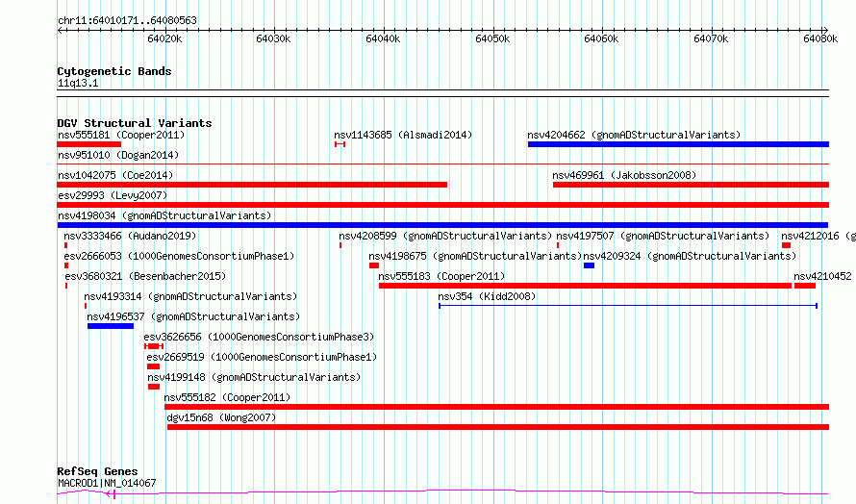
Task: Select the red nsv469961 variant bar
Action: [692, 185]
